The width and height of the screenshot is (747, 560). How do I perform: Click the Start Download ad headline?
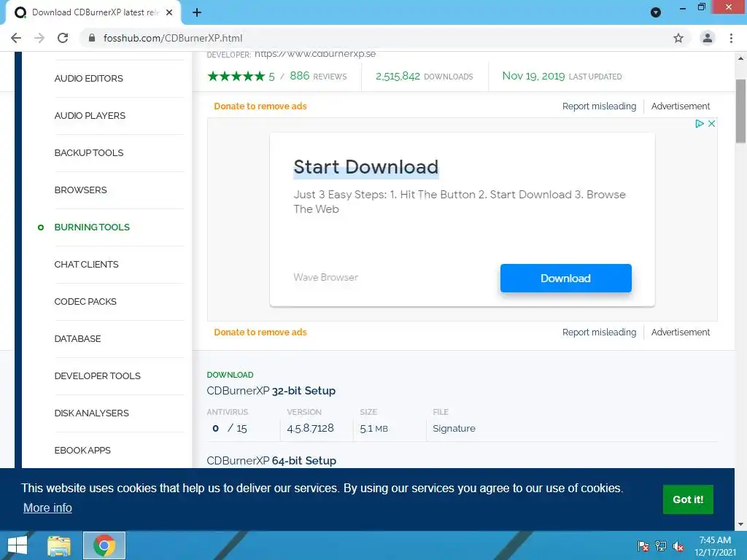pyautogui.click(x=366, y=167)
